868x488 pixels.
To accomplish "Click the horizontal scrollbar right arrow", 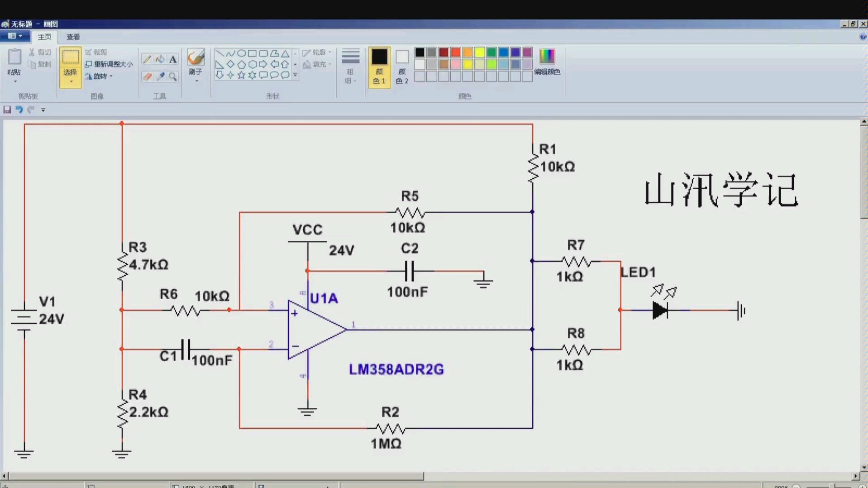I will (x=855, y=476).
